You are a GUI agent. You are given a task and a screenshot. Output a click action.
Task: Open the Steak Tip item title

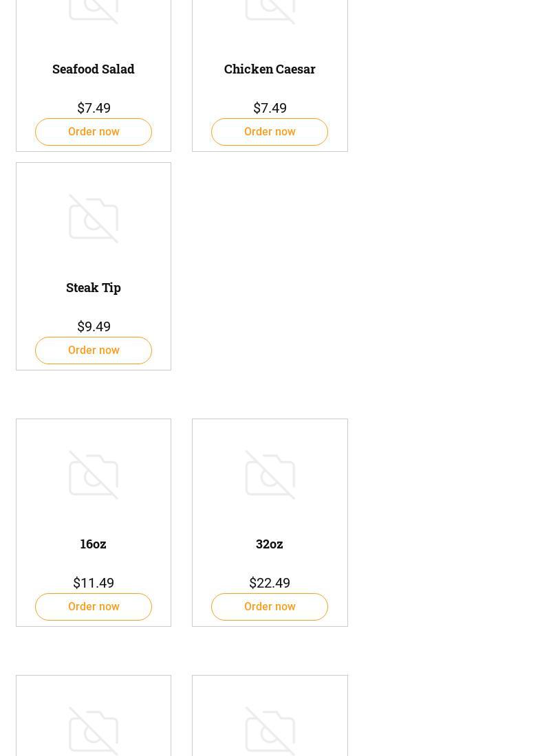tap(94, 287)
